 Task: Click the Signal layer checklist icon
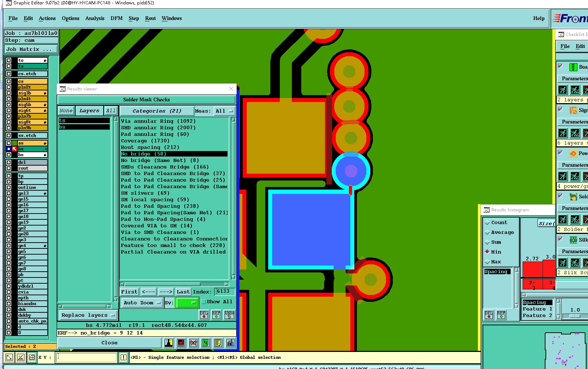tap(573, 110)
